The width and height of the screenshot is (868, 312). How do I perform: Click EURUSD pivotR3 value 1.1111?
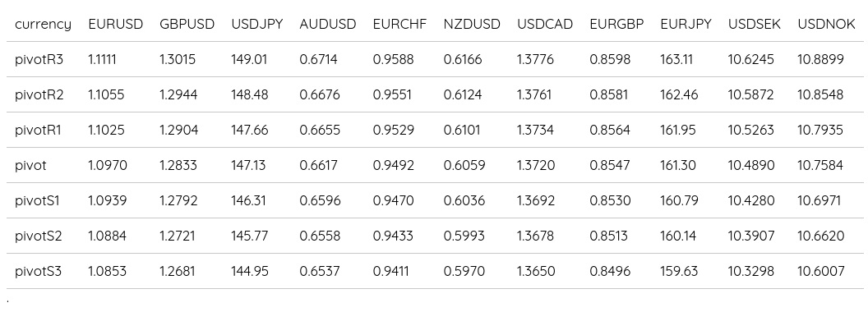tap(103, 59)
